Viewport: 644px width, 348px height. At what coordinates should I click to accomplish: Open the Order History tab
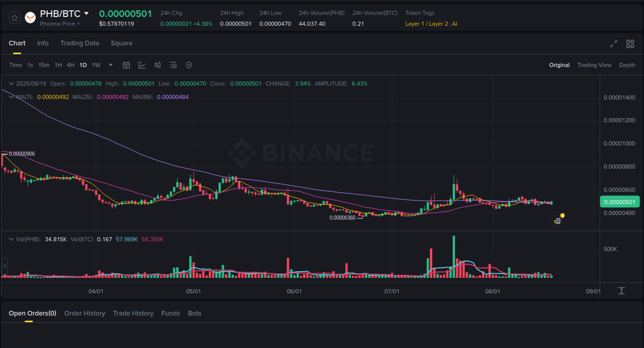tap(84, 313)
